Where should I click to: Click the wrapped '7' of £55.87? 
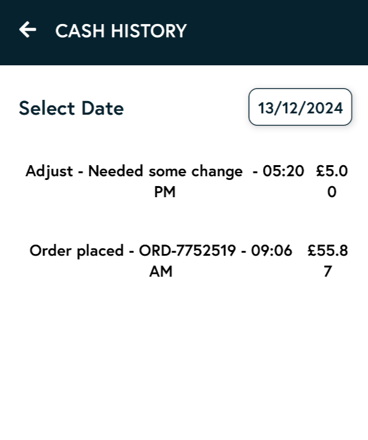pos(328,272)
